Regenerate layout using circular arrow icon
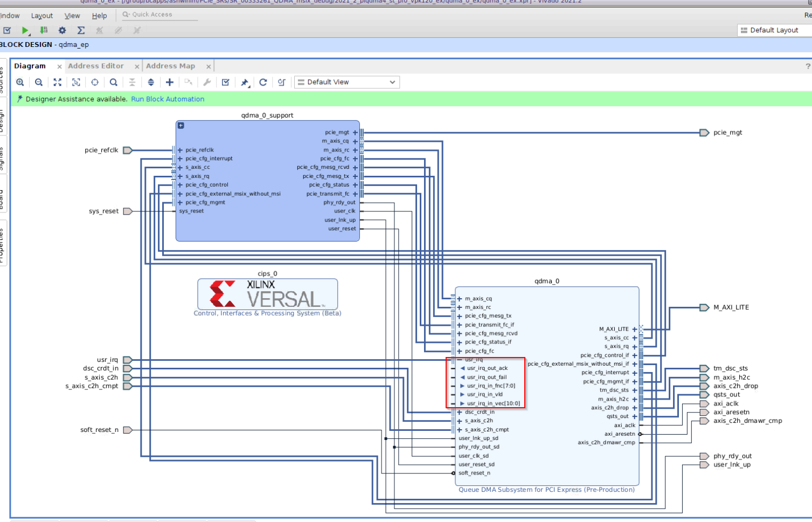812x522 pixels. click(263, 83)
